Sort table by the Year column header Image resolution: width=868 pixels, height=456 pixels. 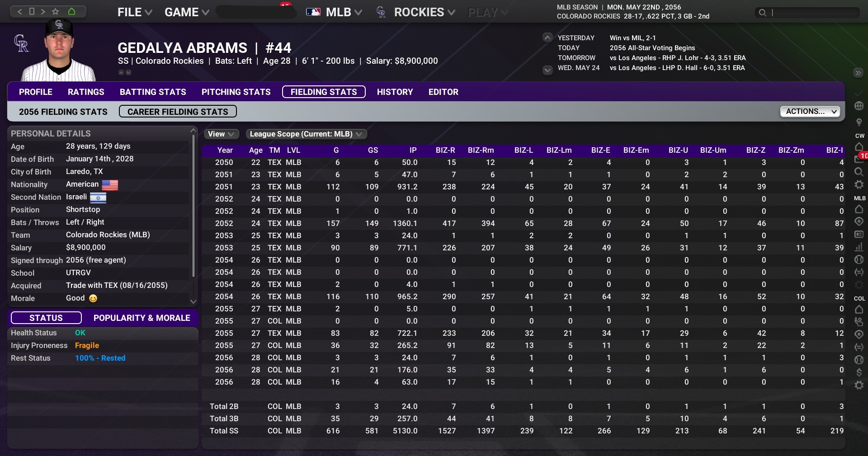click(x=225, y=150)
